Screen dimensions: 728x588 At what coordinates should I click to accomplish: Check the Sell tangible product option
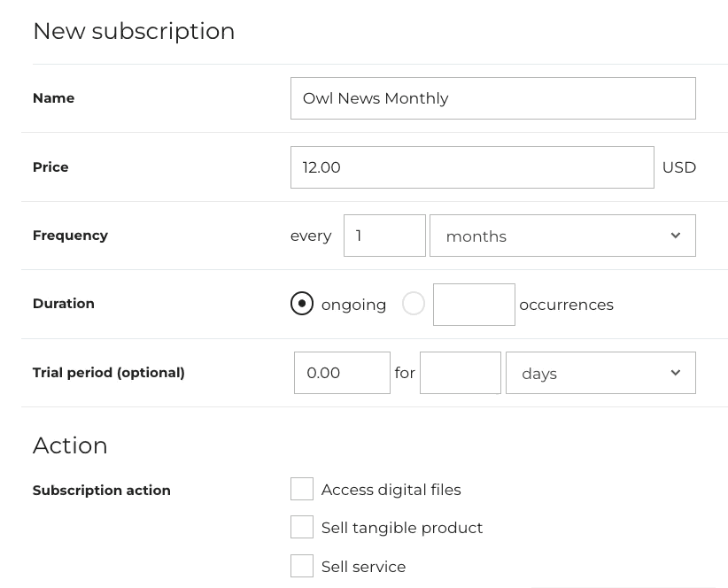point(302,527)
